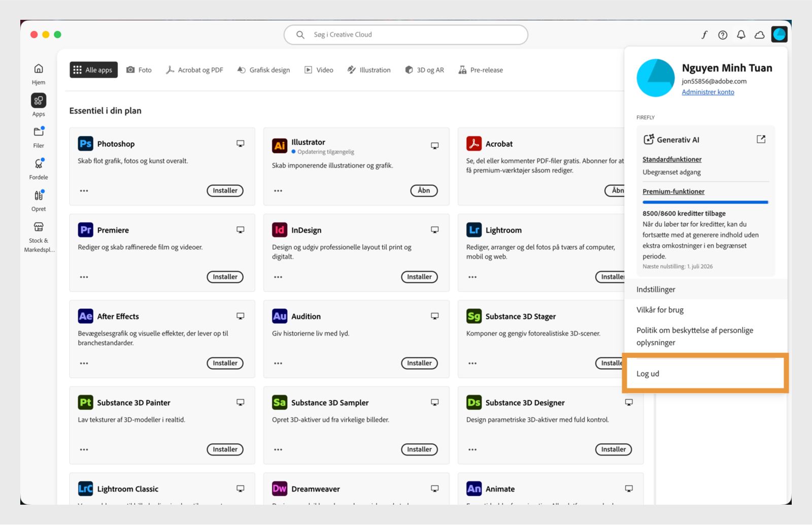Switch to Acrobat og PDF tab
Image resolution: width=812 pixels, height=525 pixels.
pyautogui.click(x=194, y=70)
